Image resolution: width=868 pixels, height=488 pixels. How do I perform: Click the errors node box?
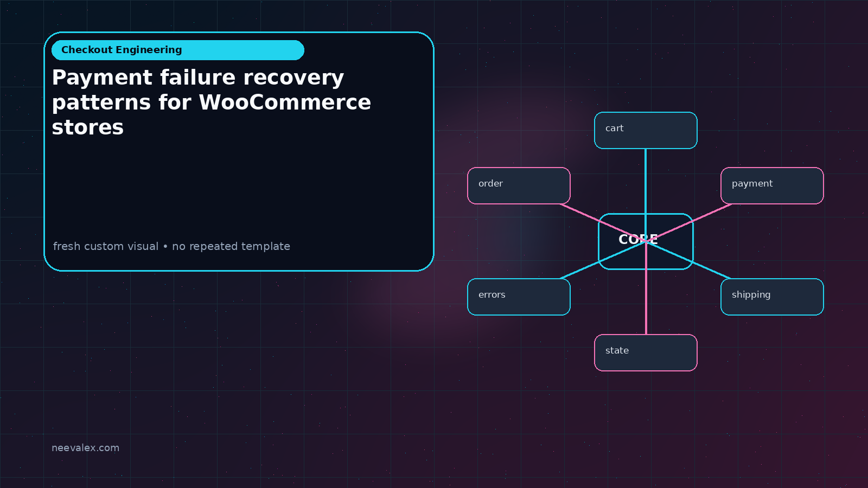pyautogui.click(x=519, y=297)
